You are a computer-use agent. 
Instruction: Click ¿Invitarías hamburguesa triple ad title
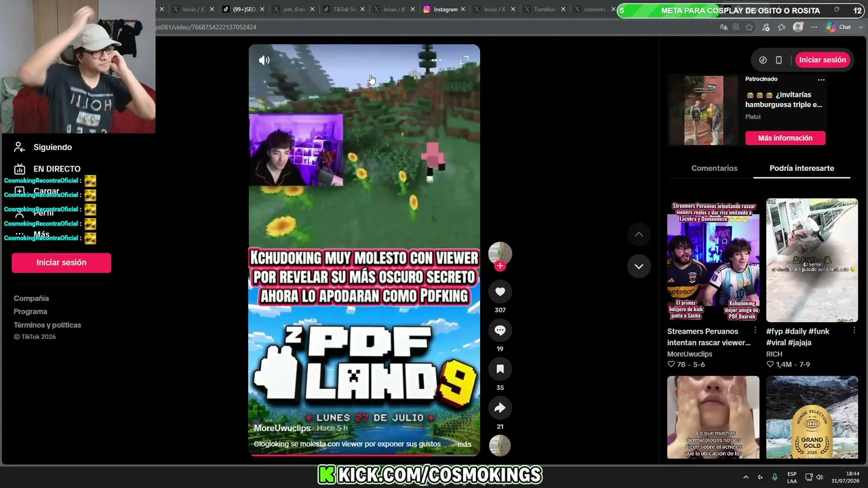783,100
